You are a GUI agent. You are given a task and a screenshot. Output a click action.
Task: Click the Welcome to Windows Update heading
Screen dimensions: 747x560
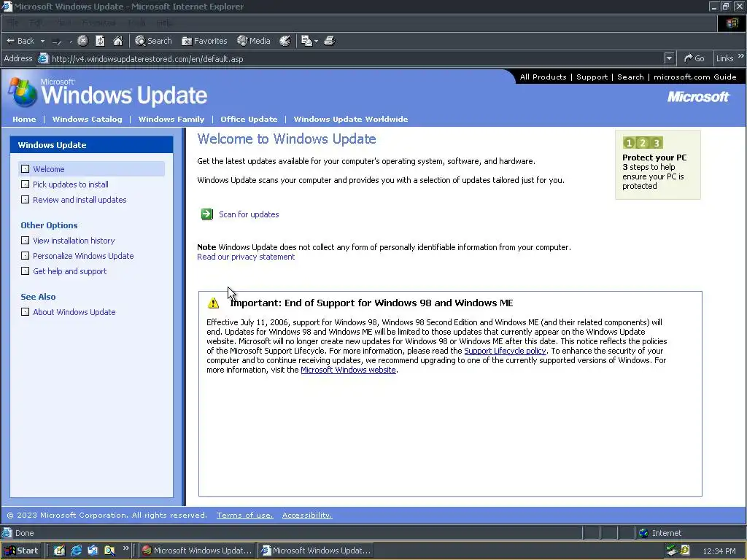point(287,139)
